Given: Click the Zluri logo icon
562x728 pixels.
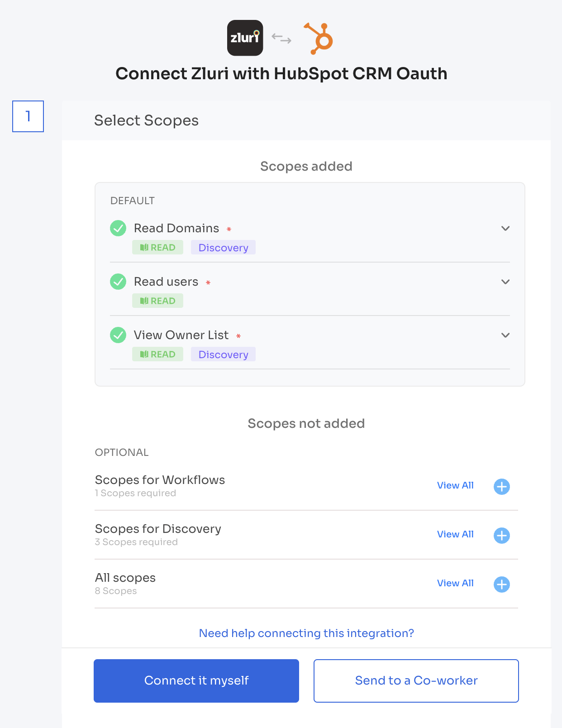Looking at the screenshot, I should pyautogui.click(x=245, y=38).
